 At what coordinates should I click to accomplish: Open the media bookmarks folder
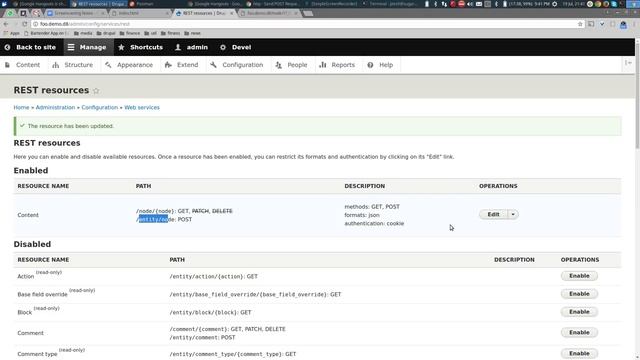point(83,33)
